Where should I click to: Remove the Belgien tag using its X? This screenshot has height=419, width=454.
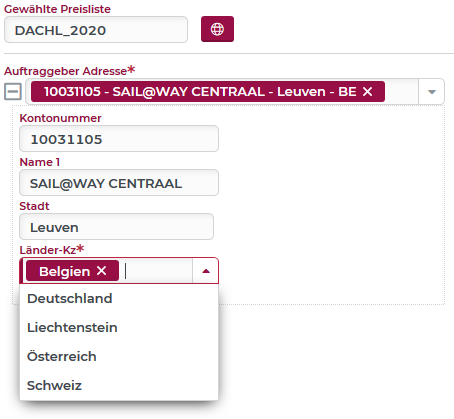pyautogui.click(x=101, y=271)
